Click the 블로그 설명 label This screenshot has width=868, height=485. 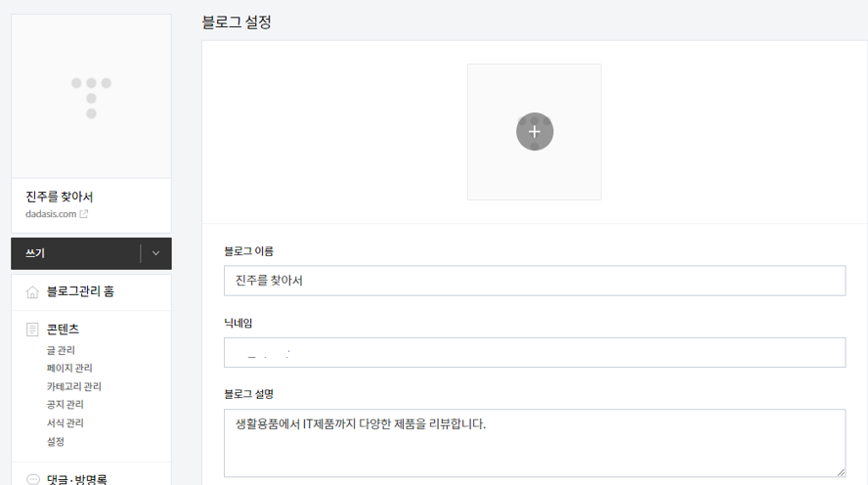(x=248, y=394)
